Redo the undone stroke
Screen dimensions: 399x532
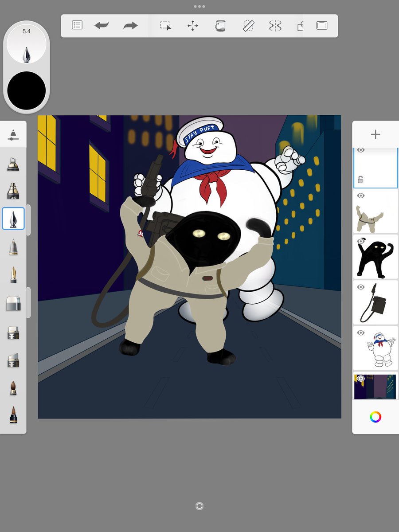[130, 26]
